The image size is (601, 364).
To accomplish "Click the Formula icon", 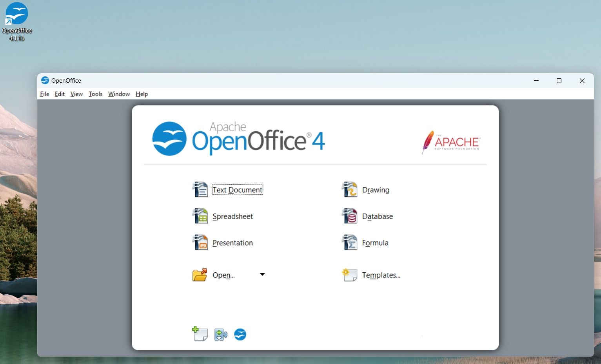I will click(x=349, y=243).
